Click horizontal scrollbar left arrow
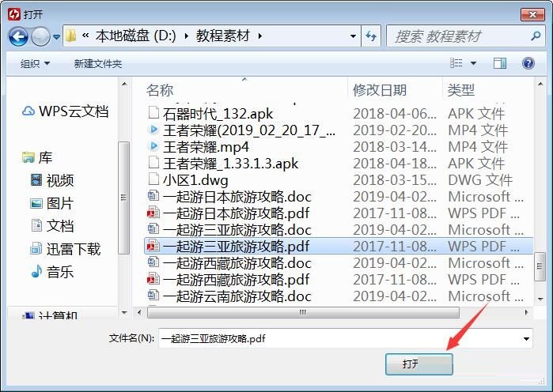 pyautogui.click(x=140, y=312)
